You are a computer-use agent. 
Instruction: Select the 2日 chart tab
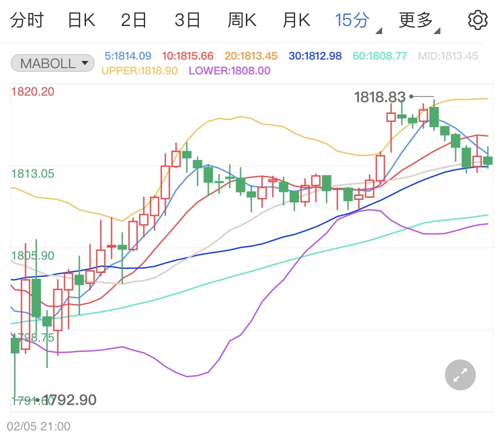134,20
